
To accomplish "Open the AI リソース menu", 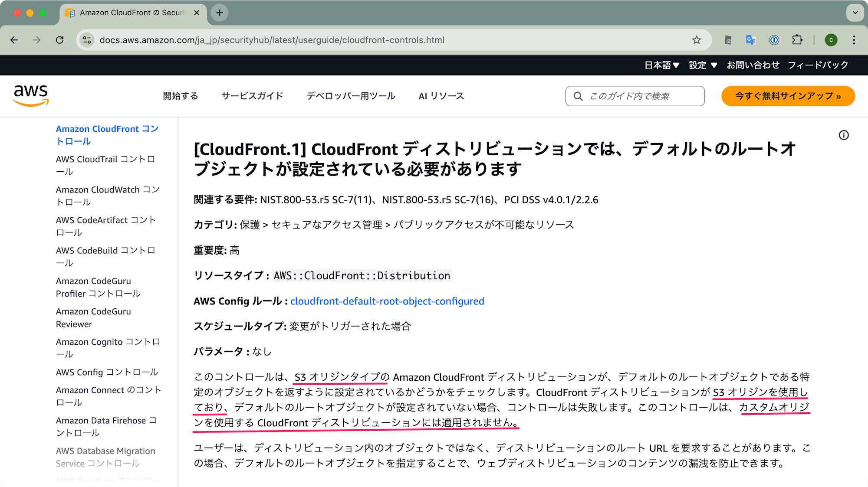I will click(441, 96).
